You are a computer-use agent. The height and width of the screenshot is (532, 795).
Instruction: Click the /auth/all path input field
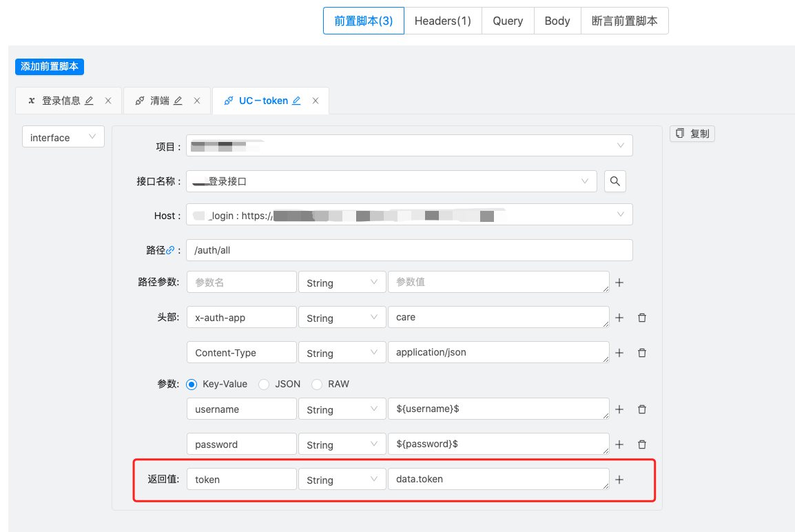coord(409,249)
